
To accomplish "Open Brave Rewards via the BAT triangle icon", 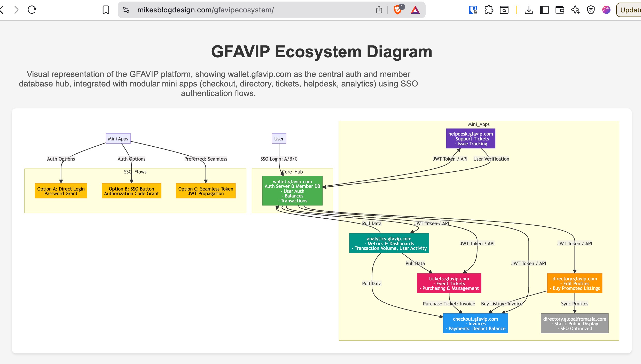I will (x=415, y=10).
